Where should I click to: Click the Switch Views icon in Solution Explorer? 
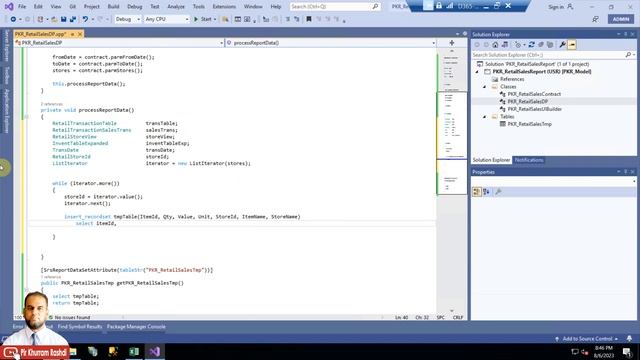(x=504, y=45)
